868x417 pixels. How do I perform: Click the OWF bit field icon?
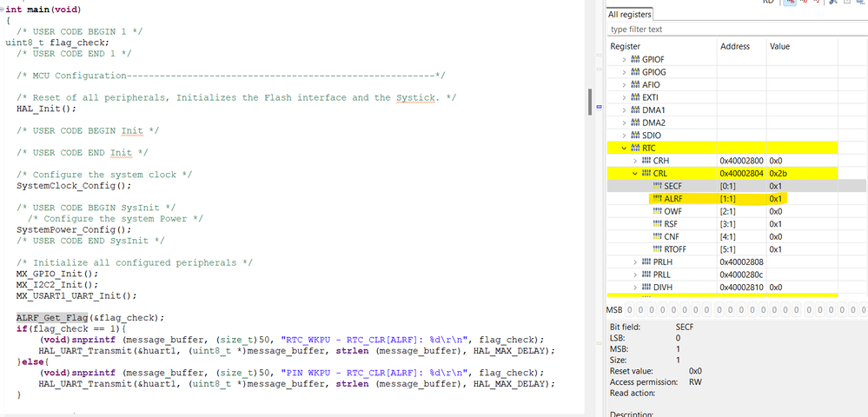tap(658, 211)
